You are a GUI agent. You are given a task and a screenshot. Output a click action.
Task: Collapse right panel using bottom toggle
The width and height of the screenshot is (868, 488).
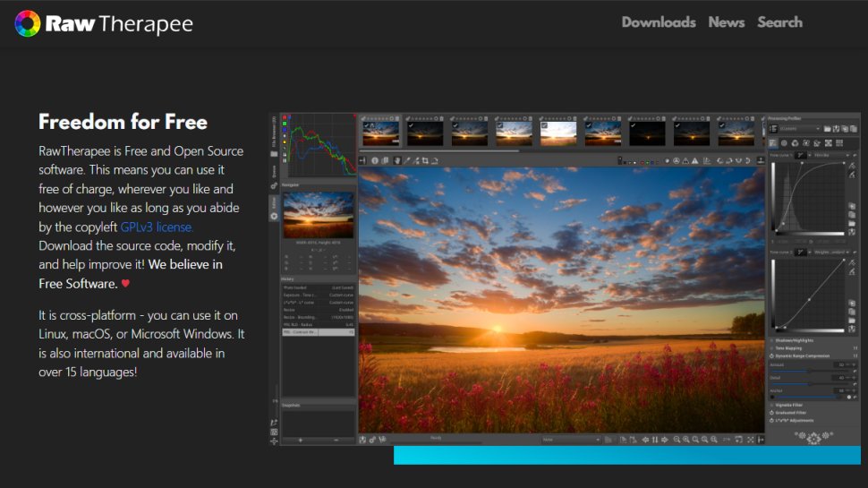point(760,440)
